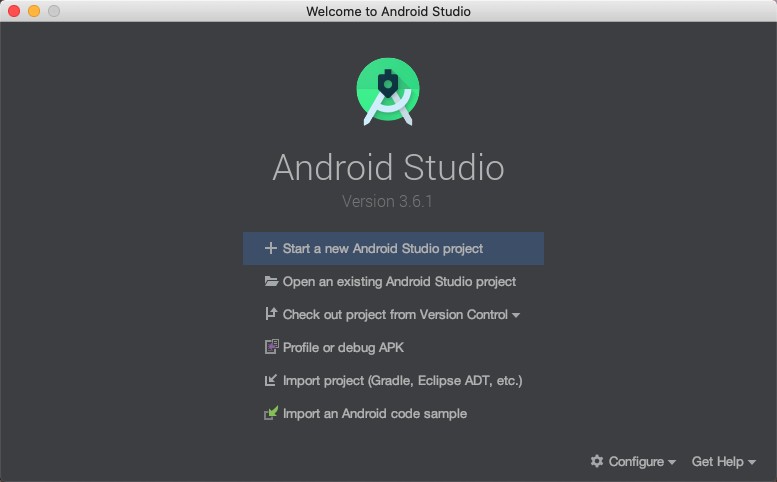Image resolution: width=777 pixels, height=482 pixels.
Task: Click the Import project arrow icon
Action: (x=270, y=380)
